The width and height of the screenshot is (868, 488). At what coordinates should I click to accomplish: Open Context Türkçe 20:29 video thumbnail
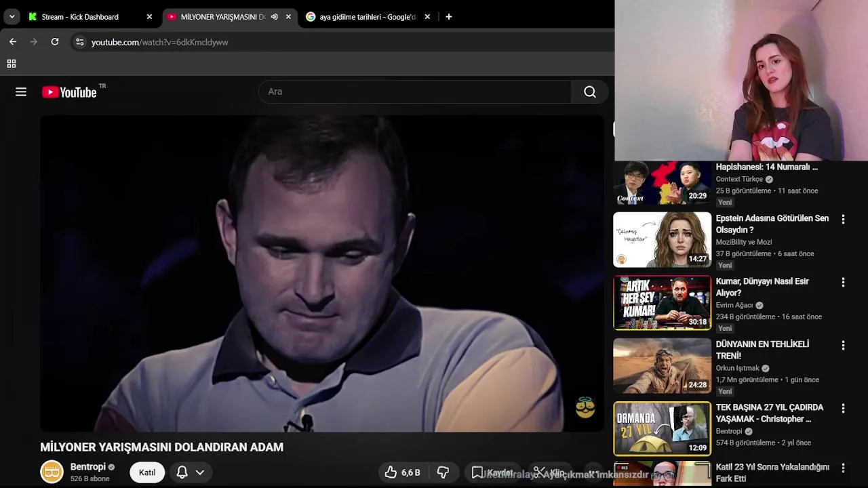click(x=663, y=182)
